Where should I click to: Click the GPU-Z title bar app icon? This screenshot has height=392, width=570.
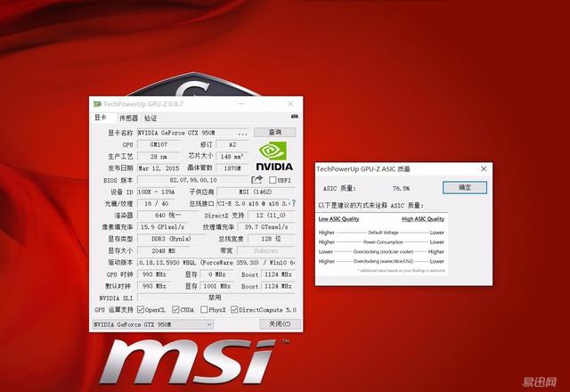point(97,104)
